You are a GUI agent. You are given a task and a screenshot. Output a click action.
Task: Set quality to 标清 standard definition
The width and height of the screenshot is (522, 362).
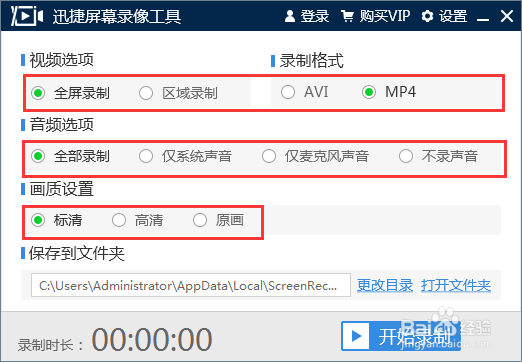(x=57, y=220)
